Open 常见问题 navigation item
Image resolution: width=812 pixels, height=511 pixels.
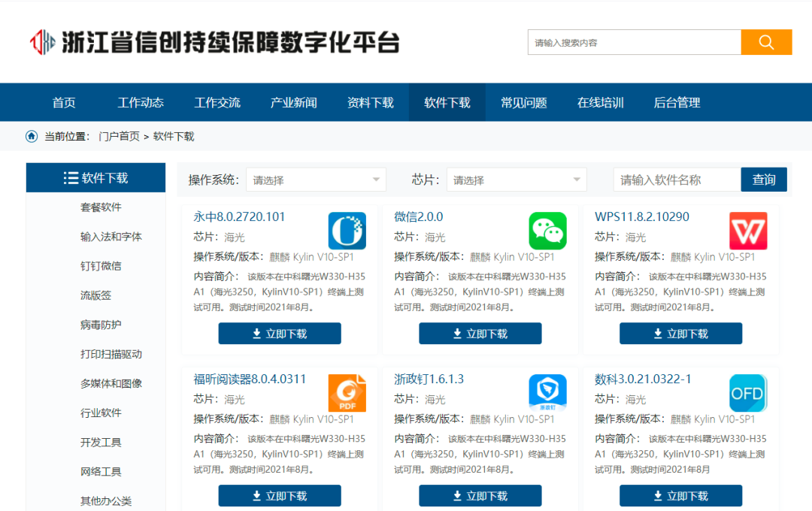pos(523,102)
